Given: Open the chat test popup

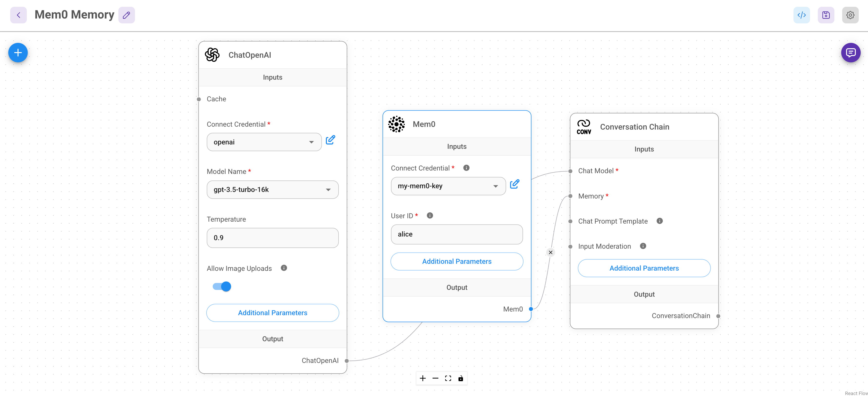Looking at the screenshot, I should tap(851, 53).
